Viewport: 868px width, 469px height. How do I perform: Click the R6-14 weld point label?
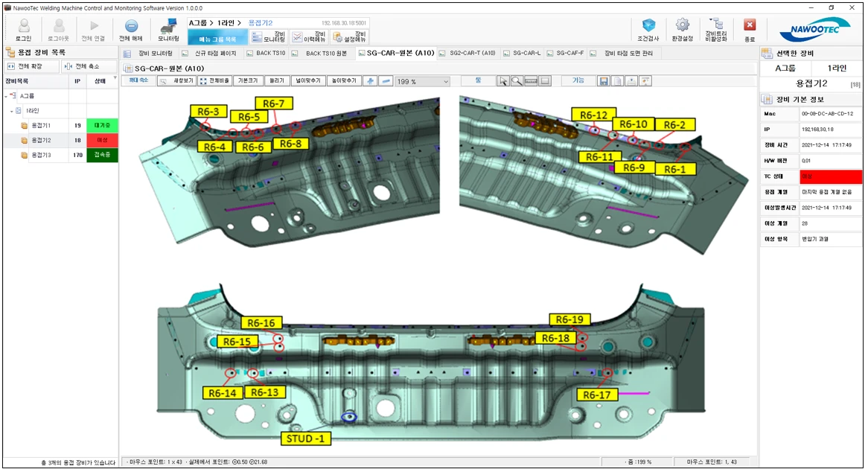click(223, 393)
